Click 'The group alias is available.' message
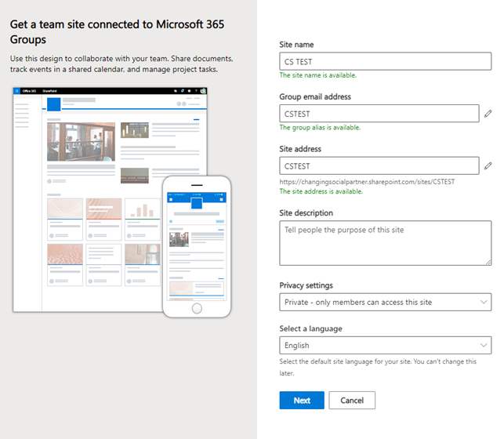The width and height of the screenshot is (504, 439). (x=320, y=128)
